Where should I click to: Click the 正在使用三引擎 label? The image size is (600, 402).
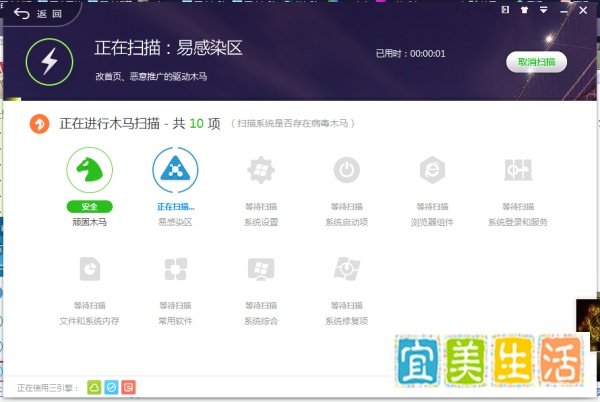pyautogui.click(x=47, y=388)
